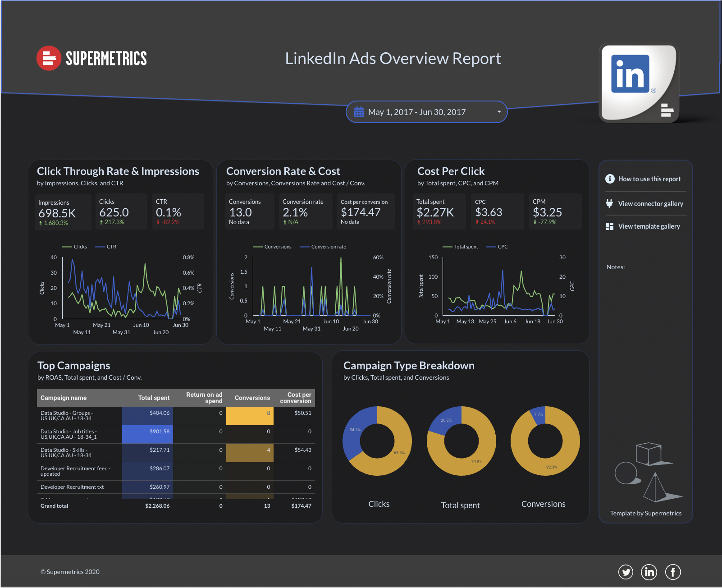This screenshot has width=722, height=588.
Task: Click Conversion rate legend entry
Action: (x=323, y=247)
